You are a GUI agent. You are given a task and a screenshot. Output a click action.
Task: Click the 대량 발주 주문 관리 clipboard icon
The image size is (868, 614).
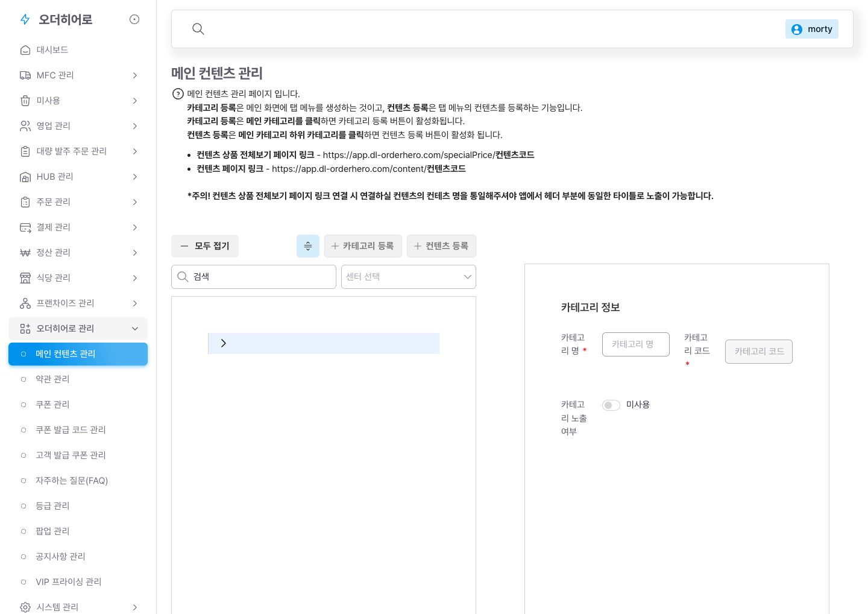click(25, 151)
